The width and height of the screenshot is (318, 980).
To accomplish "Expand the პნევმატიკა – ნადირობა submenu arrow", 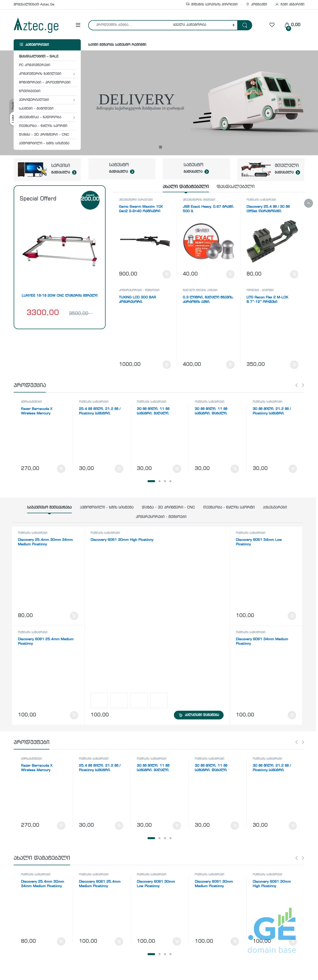I will click(74, 117).
